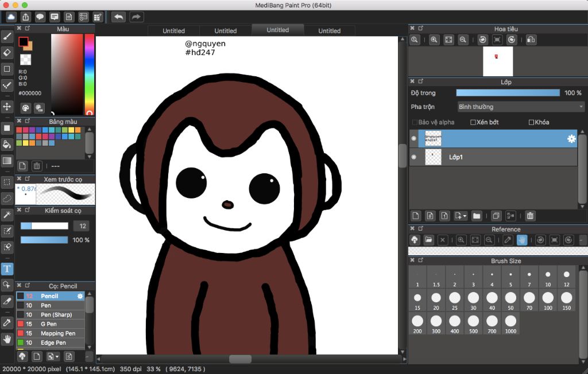Screen dimensions: 588x374
Task: Switch to the first Untitled tab
Action: point(173,31)
